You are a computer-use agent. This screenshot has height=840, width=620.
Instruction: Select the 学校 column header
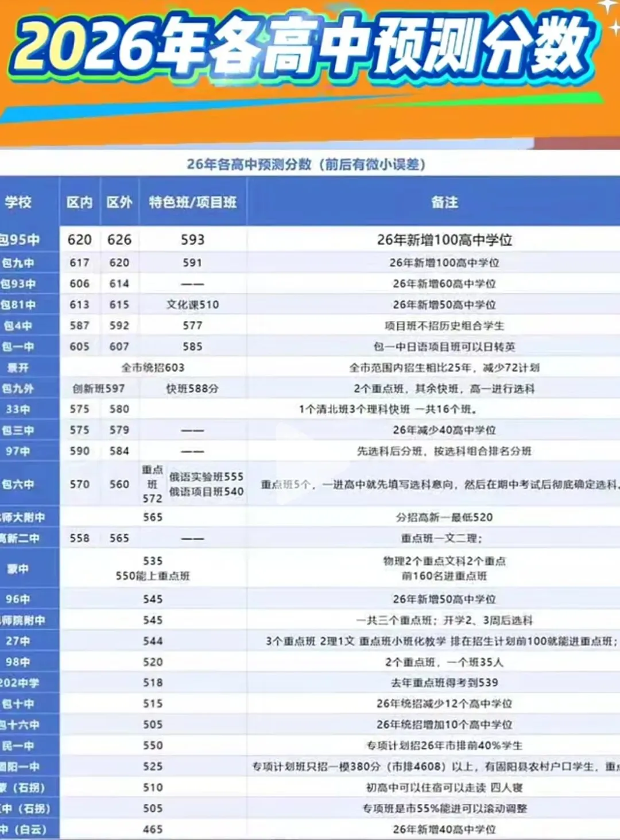click(x=18, y=202)
